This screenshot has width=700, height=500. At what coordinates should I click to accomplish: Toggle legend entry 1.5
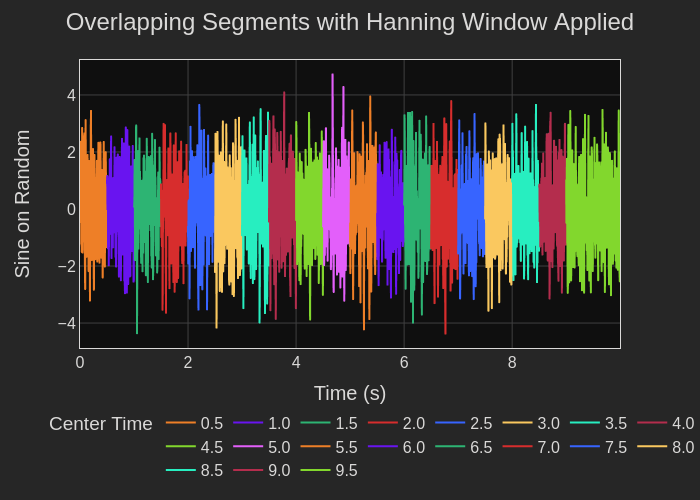coord(346,423)
